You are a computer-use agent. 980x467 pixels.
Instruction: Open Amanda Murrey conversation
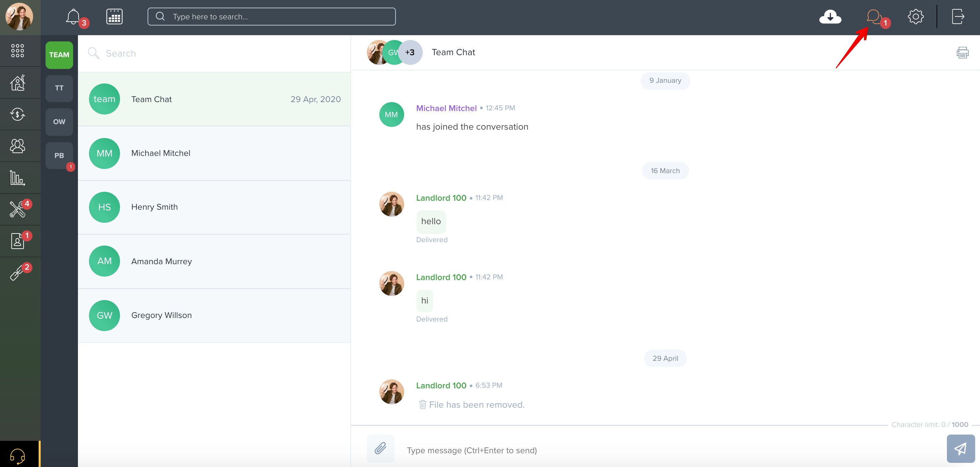(214, 261)
